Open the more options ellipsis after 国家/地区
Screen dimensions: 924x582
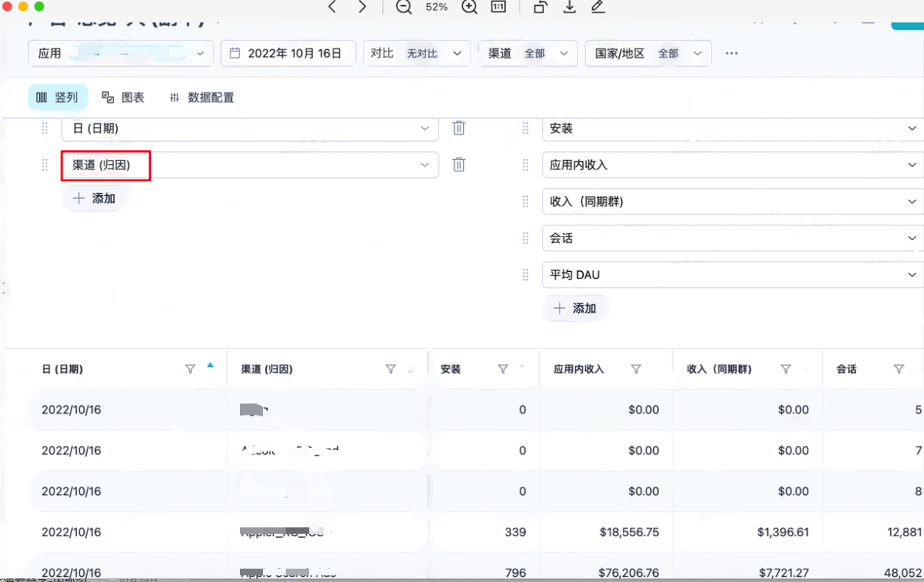731,53
